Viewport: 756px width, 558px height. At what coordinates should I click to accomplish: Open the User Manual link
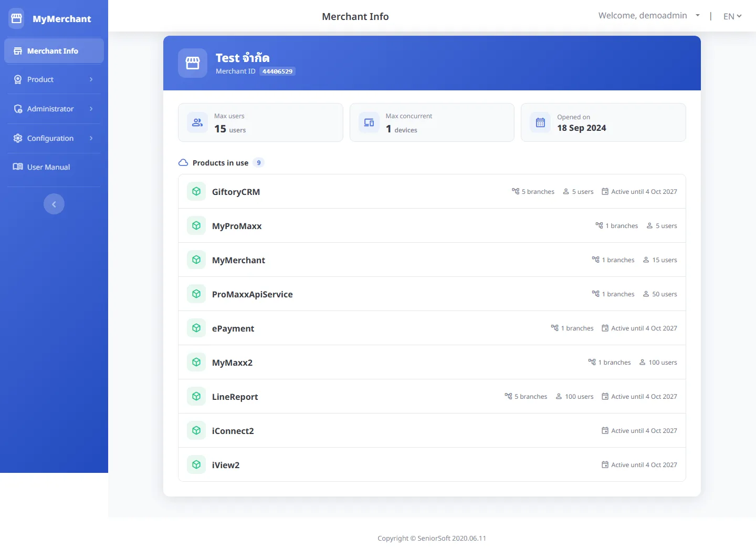(54, 167)
